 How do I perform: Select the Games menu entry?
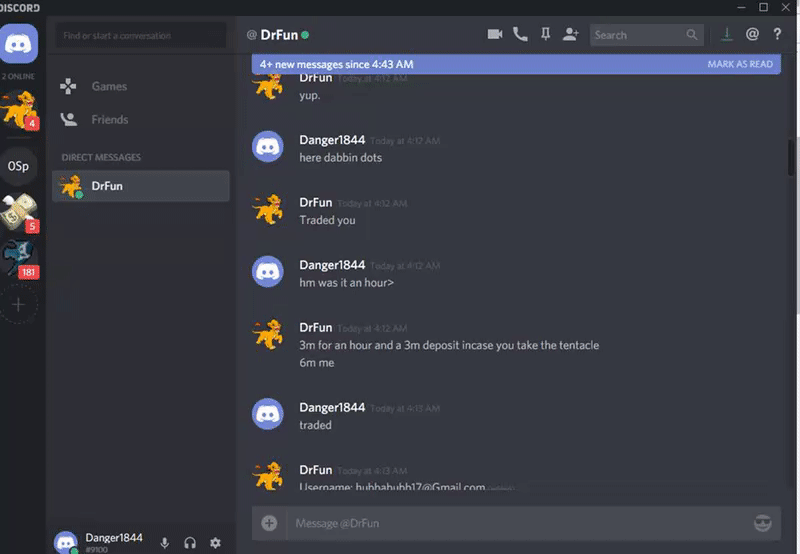pos(141,86)
